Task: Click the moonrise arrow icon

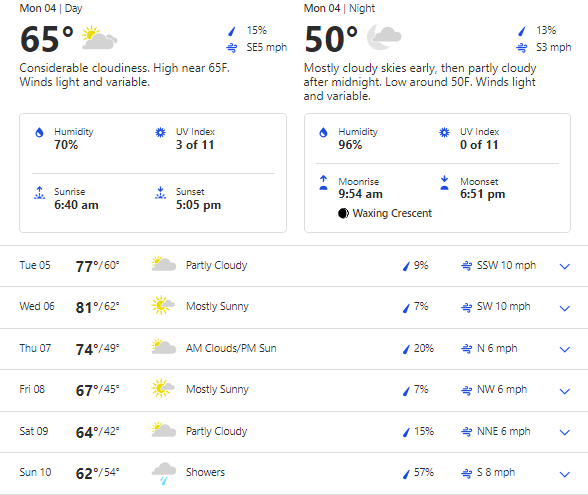Action: click(323, 183)
